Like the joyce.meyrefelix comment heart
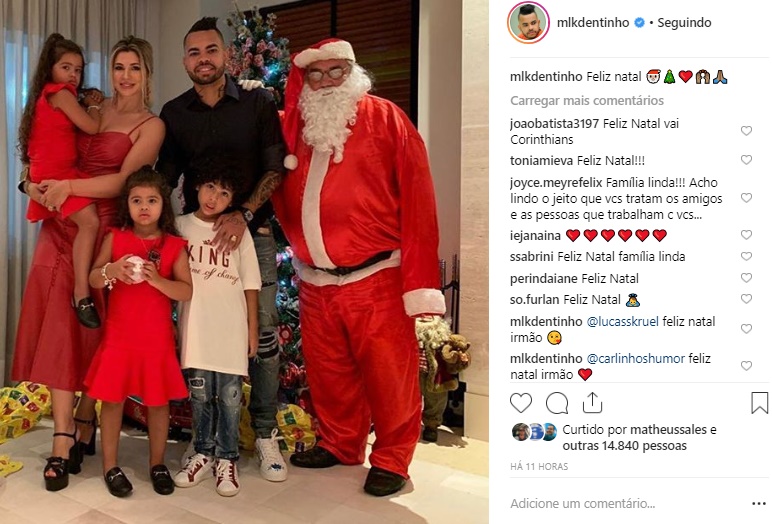The height and width of the screenshot is (524, 772). pos(746,197)
